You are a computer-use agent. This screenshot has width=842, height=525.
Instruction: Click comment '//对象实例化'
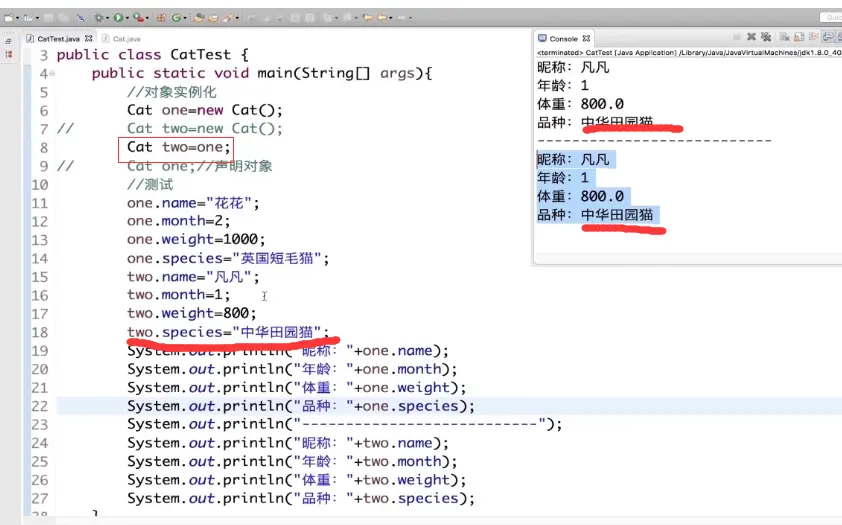[172, 92]
